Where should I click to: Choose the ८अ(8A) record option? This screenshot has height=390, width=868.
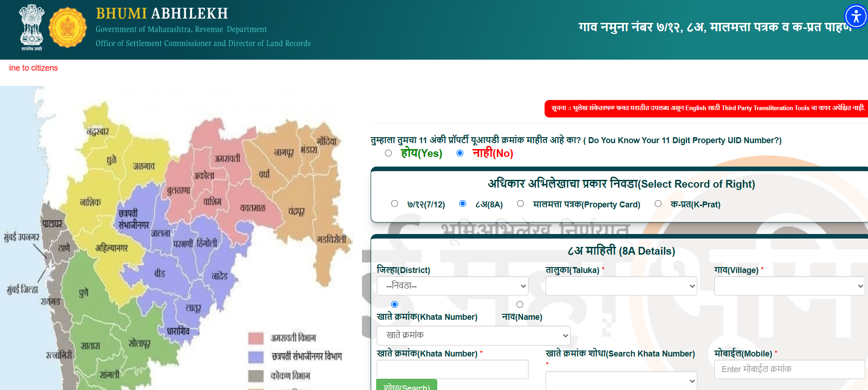click(x=463, y=204)
